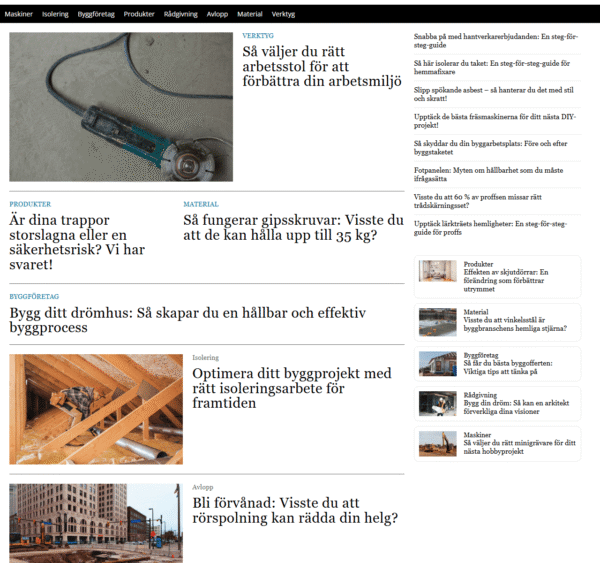This screenshot has width=600, height=563.
Task: Click the Verktyg navigation link
Action: point(283,14)
